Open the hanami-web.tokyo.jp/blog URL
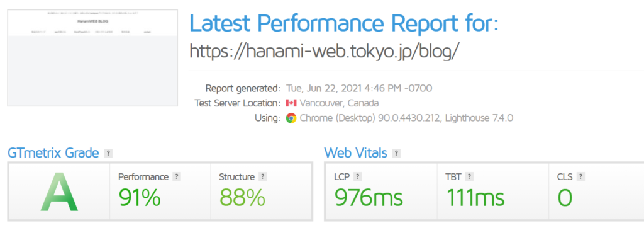 (324, 51)
